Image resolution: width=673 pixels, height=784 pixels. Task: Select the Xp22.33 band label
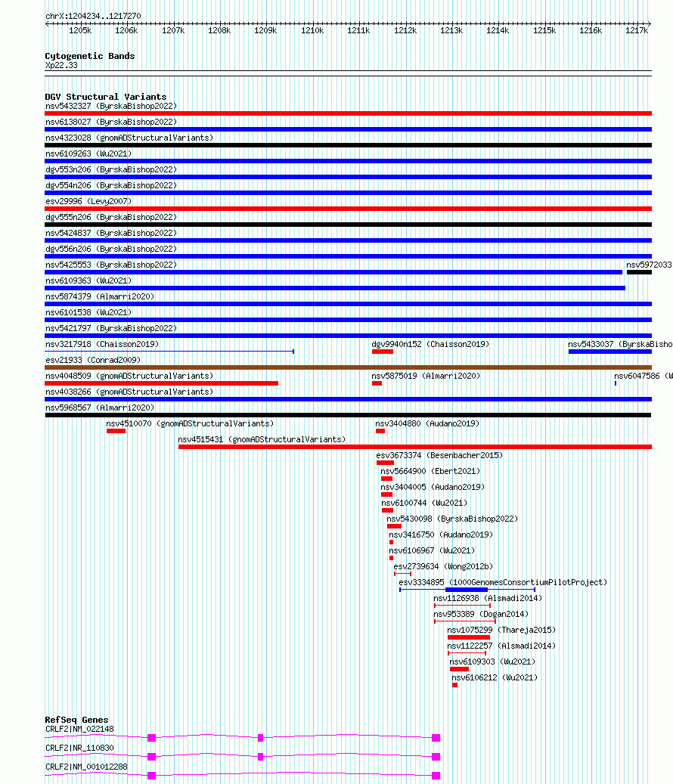(61, 66)
